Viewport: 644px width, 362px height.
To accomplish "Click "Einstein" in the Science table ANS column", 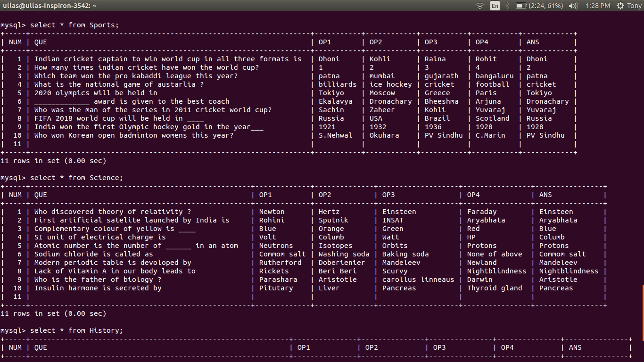I will click(x=556, y=211).
